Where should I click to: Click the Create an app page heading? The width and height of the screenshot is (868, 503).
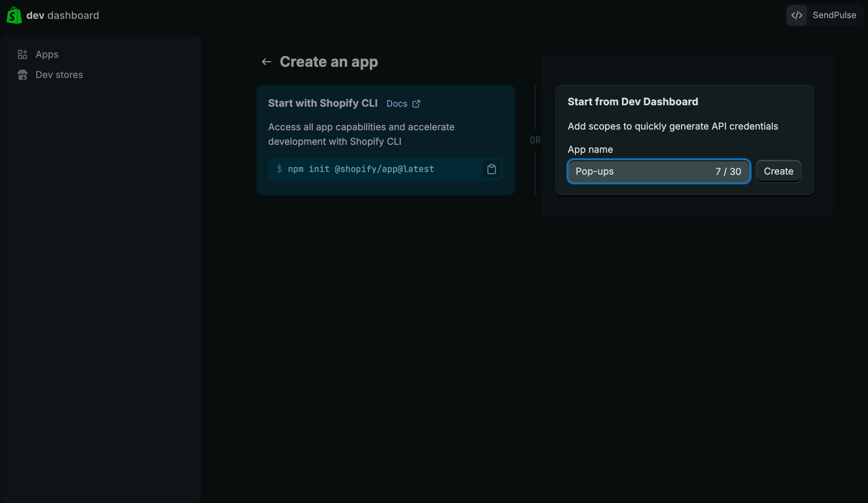tap(329, 62)
